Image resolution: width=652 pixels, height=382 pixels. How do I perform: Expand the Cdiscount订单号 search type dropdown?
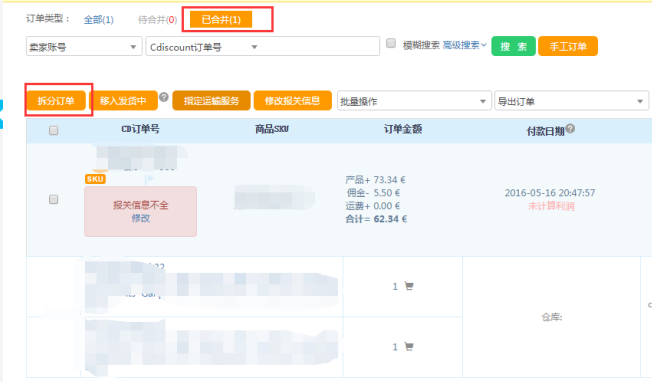[x=204, y=47]
